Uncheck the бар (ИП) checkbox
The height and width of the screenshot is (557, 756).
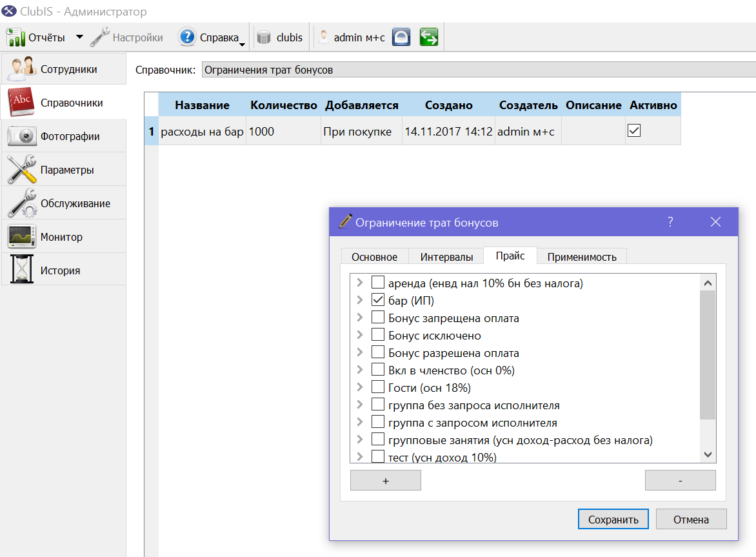pos(378,299)
